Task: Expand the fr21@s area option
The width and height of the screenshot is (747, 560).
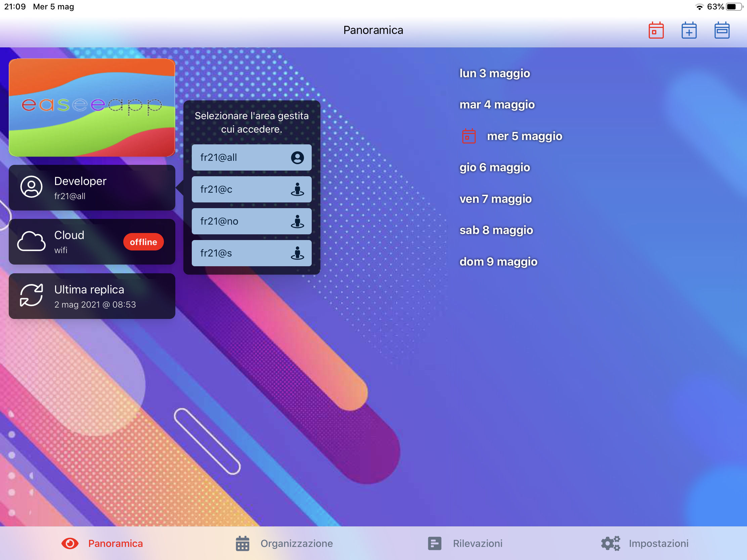Action: (251, 253)
